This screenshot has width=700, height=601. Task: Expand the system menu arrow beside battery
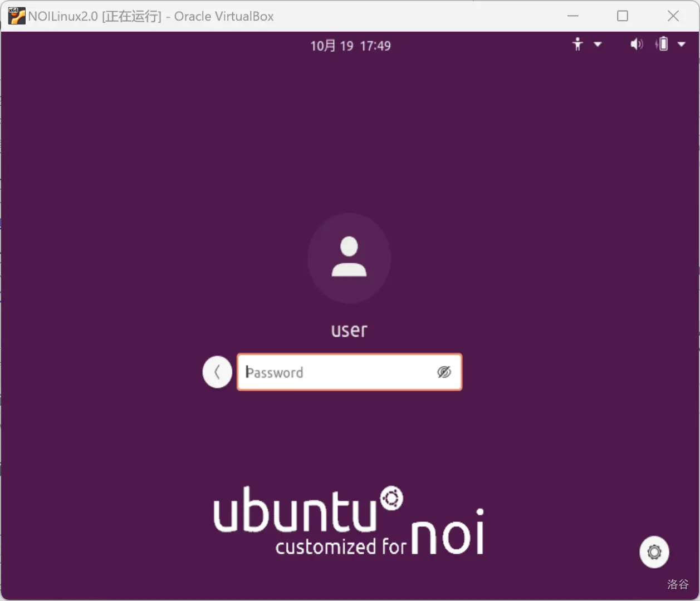(x=682, y=45)
